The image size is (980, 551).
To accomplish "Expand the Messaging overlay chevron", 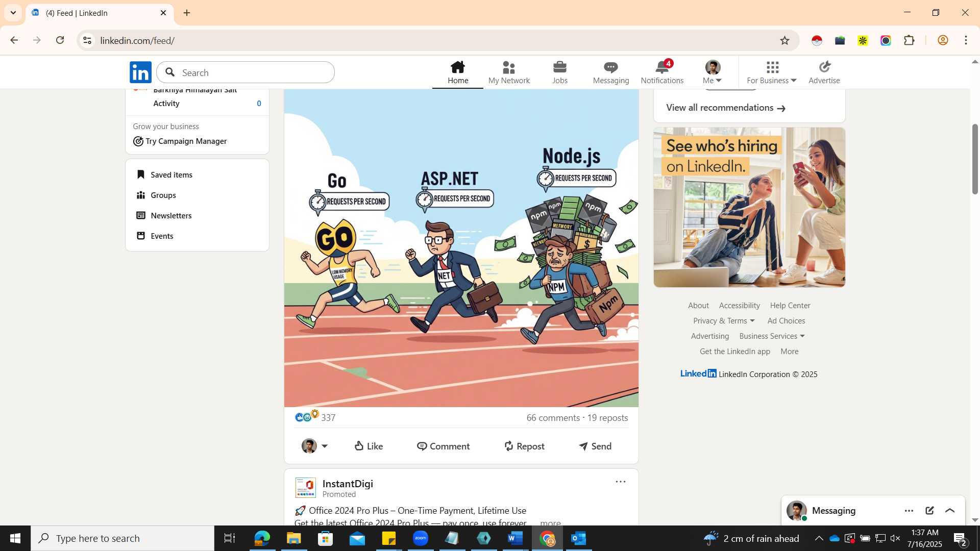I will coord(950,511).
